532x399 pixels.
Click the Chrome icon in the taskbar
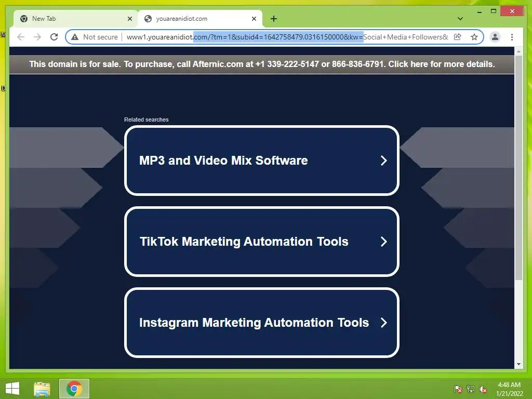(74, 389)
